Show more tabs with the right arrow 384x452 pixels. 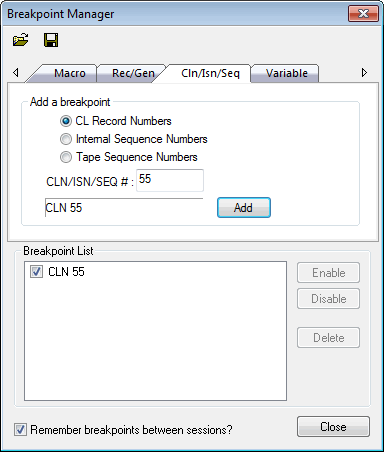tap(364, 72)
